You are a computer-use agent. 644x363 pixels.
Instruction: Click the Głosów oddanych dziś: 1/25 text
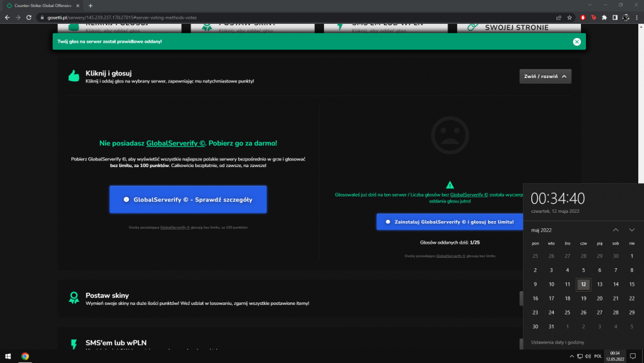tap(450, 242)
